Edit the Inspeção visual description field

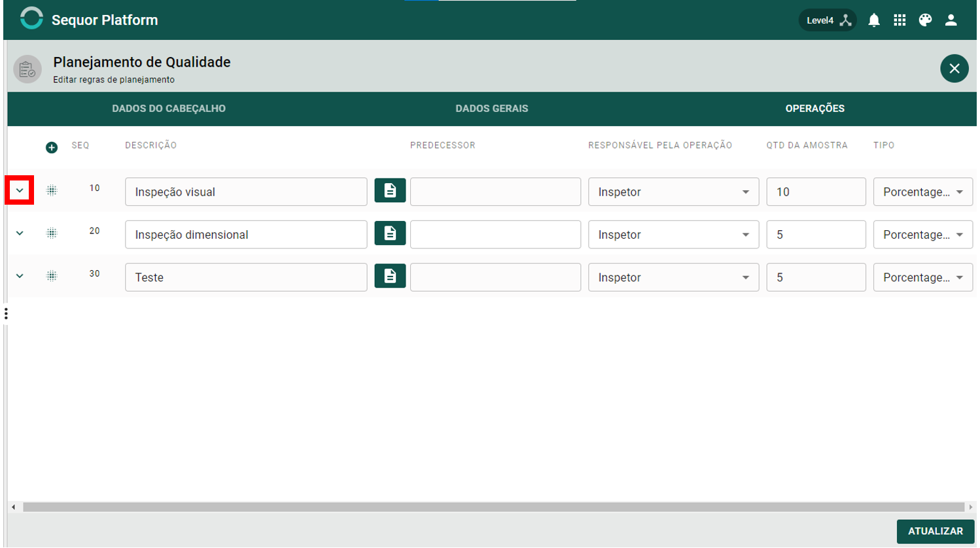click(x=246, y=192)
